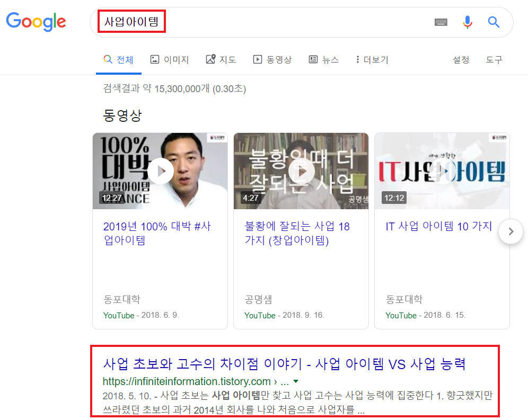Click YouTube - 2018. 6. 9. source text
Screen dimensions: 528x420
[x=141, y=315]
